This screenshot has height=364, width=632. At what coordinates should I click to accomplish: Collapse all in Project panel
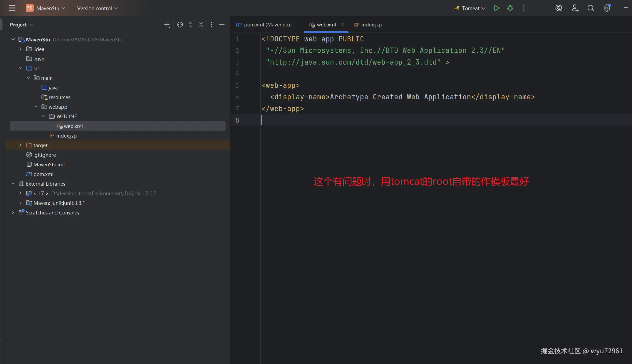[x=201, y=25]
